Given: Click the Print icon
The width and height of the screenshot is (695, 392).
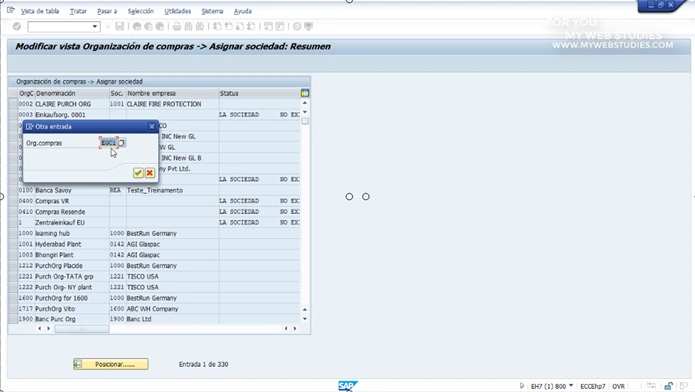Looking at the screenshot, I should 177,27.
